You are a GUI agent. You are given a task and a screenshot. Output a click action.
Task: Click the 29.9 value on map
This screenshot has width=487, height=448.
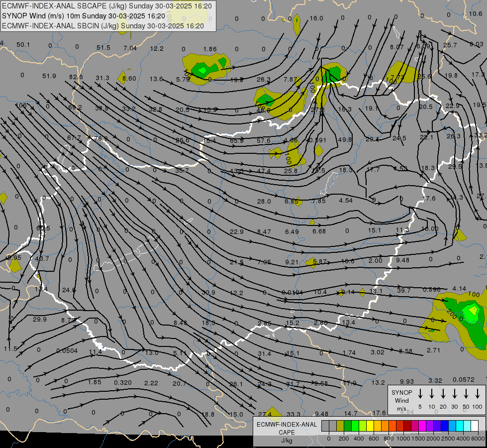click(x=39, y=319)
